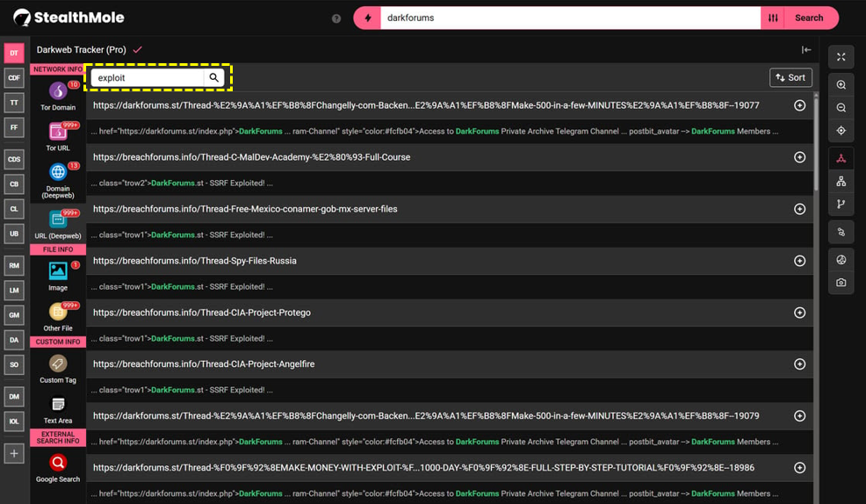Image resolution: width=866 pixels, height=504 pixels.
Task: Toggle fullscreen graph view
Action: click(x=841, y=57)
